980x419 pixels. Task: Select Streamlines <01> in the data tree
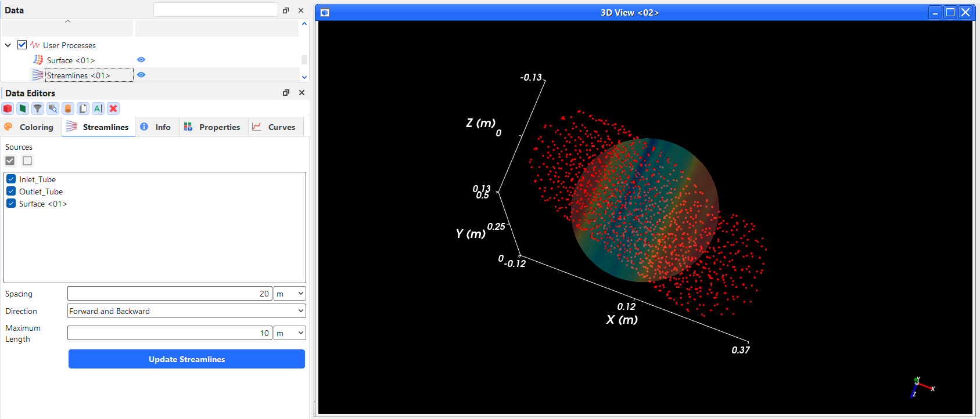pos(78,75)
